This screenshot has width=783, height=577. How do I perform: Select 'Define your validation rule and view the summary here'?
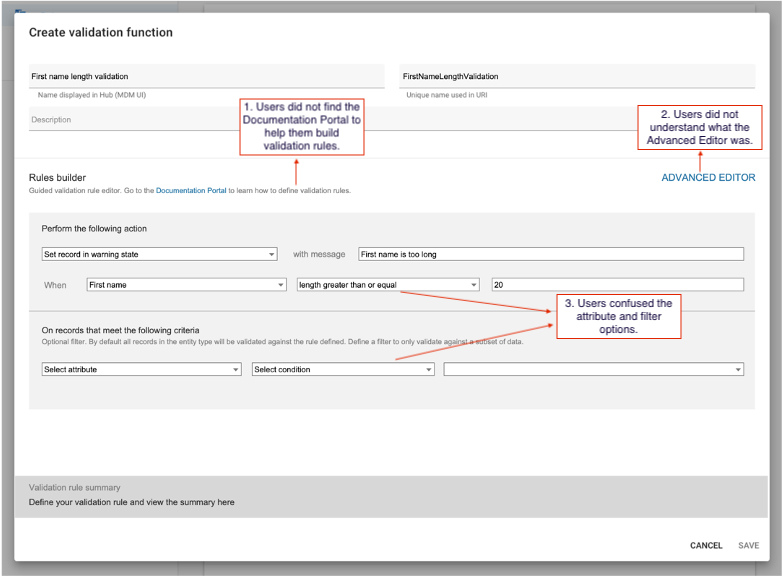(131, 502)
